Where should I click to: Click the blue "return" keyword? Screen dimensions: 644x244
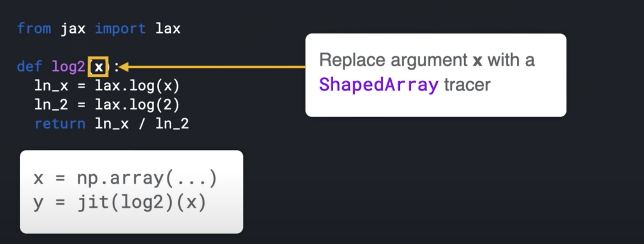[60, 124]
